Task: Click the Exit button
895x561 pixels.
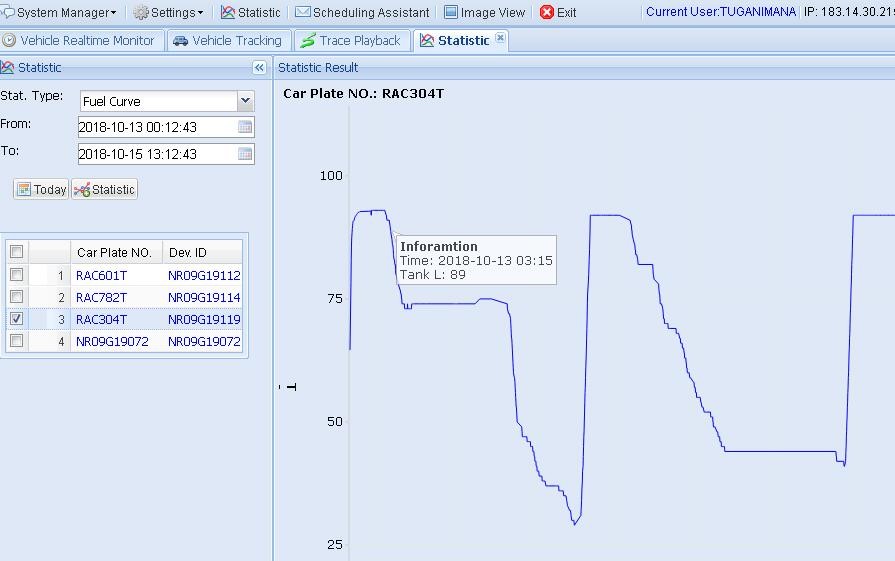Action: click(558, 12)
